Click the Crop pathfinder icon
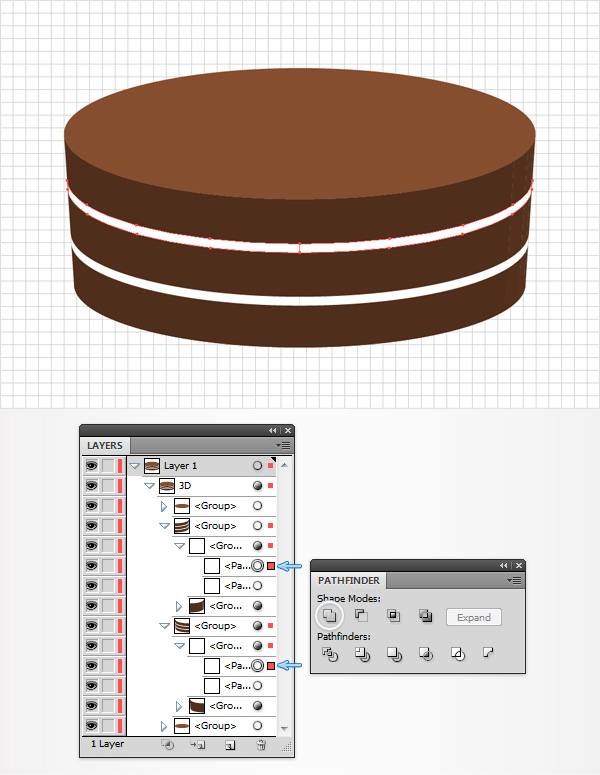The height and width of the screenshot is (775, 600). coord(426,654)
